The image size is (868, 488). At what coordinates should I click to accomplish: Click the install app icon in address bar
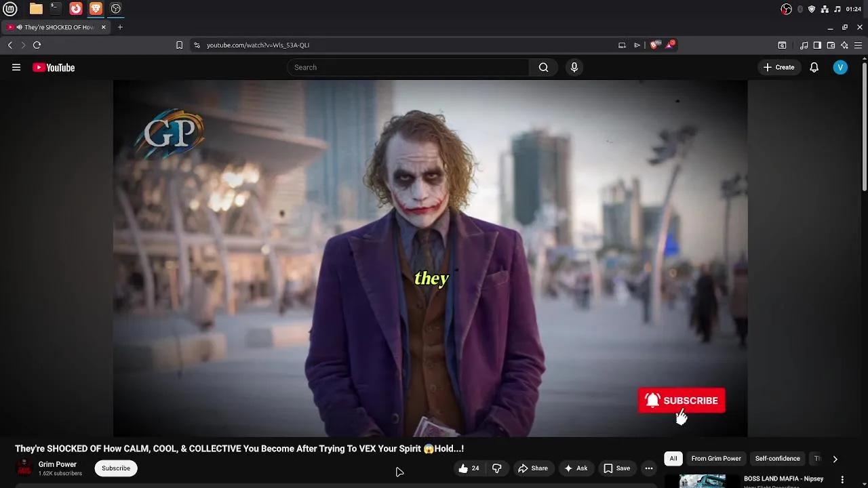622,45
